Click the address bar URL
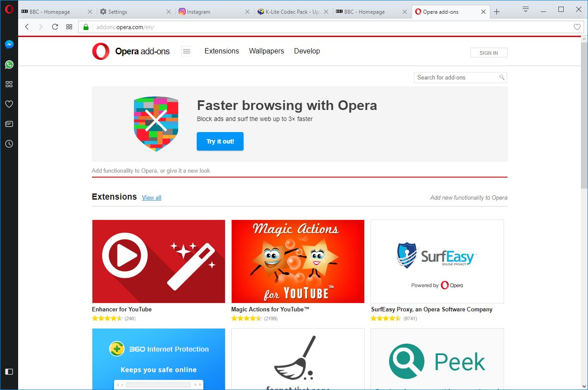The height and width of the screenshot is (390, 588). 125,27
